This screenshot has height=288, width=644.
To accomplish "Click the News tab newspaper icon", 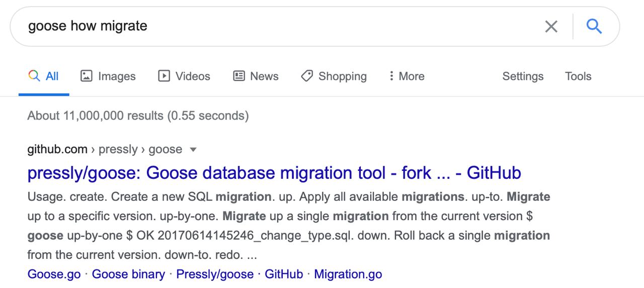I will (239, 76).
